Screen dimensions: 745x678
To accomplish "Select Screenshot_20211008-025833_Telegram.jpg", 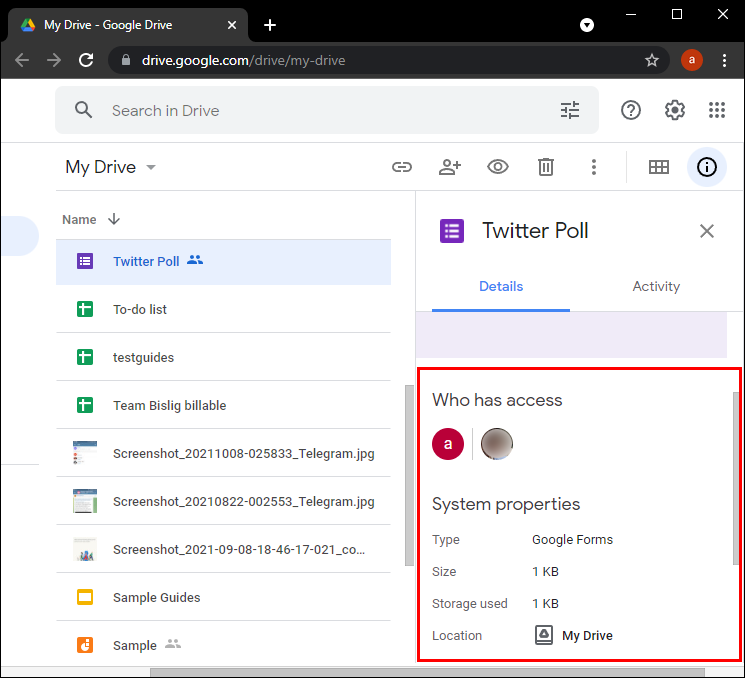I will [223, 453].
